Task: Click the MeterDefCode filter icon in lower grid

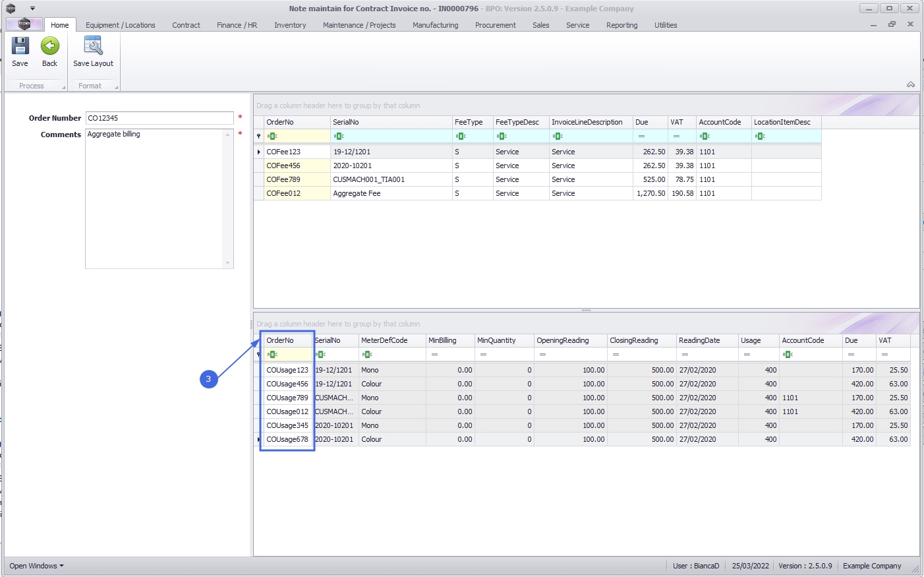Action: pyautogui.click(x=368, y=355)
